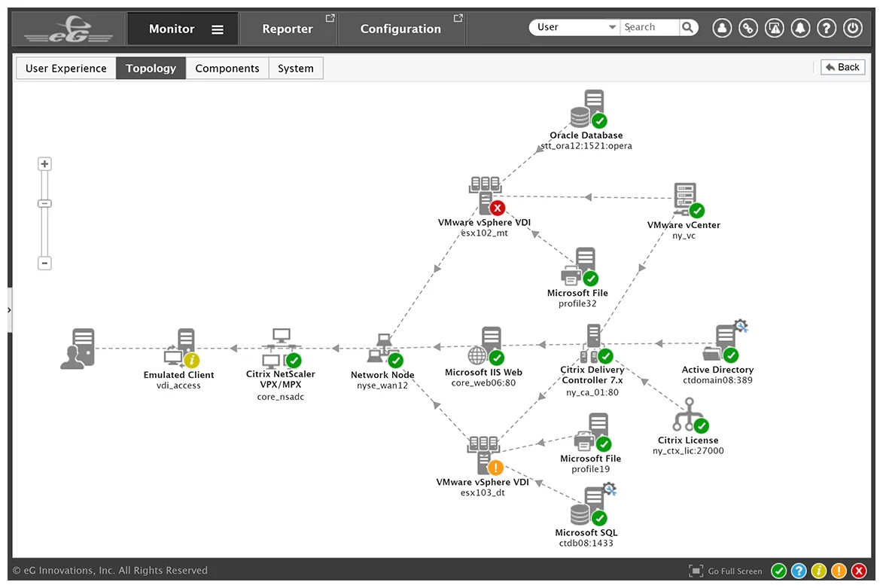The height and width of the screenshot is (588, 883).
Task: Switch to the User Experience tab
Action: 66,69
